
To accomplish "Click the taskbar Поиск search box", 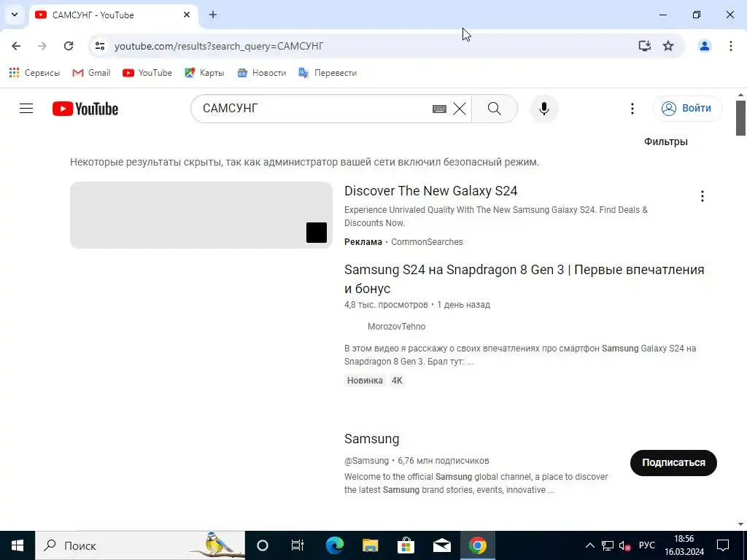I will tap(140, 545).
